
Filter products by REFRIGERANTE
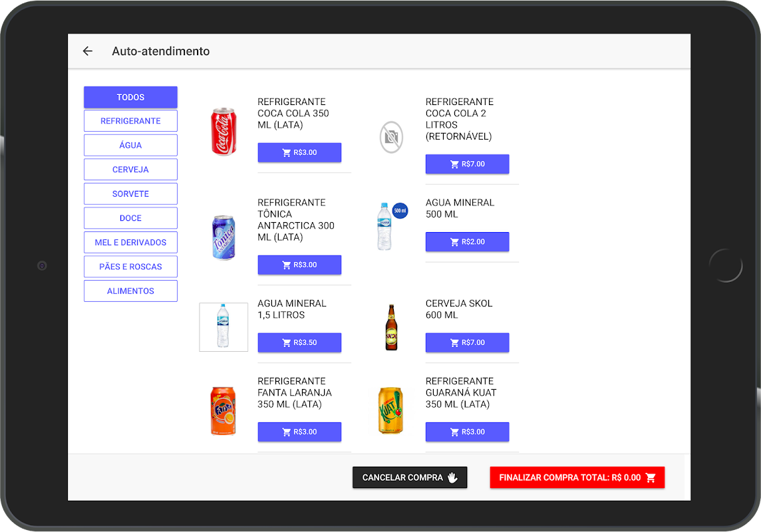pos(130,121)
